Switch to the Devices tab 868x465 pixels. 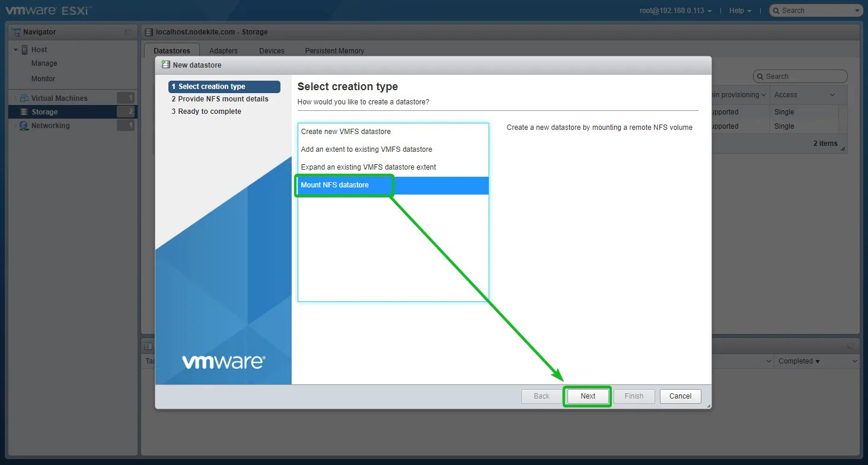pos(272,51)
